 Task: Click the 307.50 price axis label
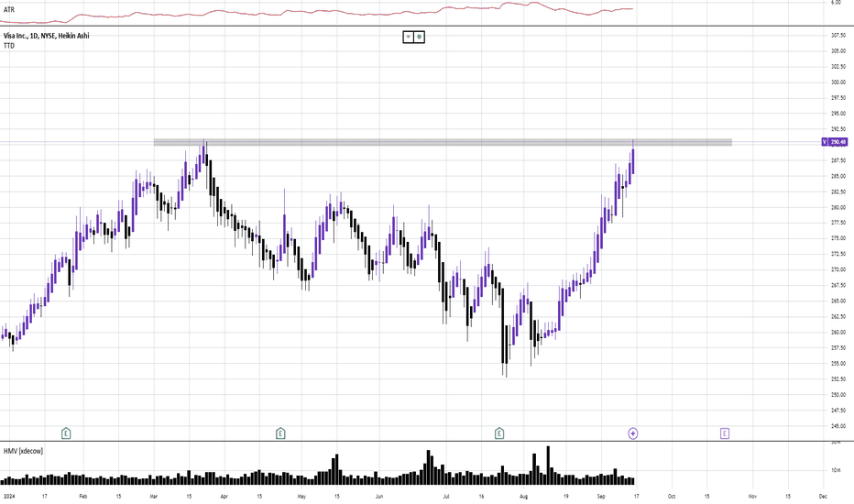coord(838,36)
